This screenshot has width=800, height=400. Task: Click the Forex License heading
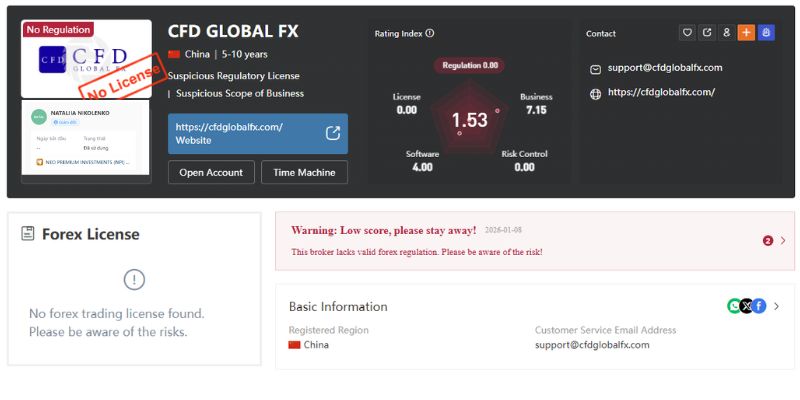point(91,234)
